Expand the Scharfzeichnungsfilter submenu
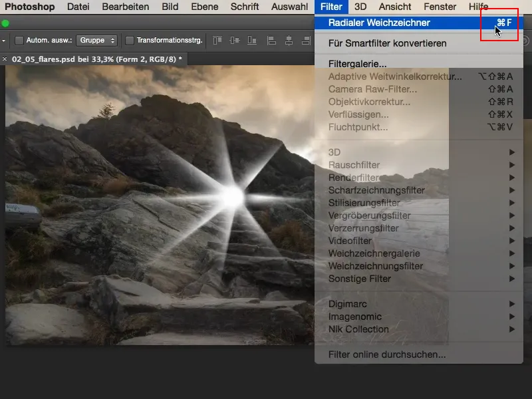 419,190
